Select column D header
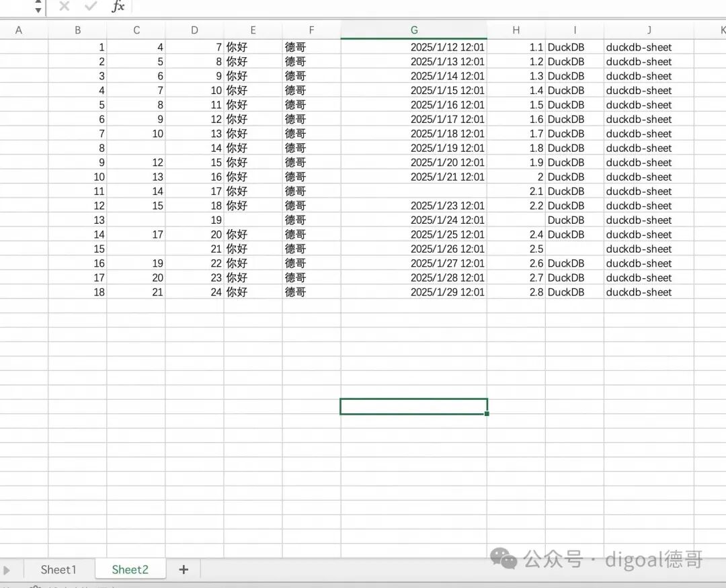The height and width of the screenshot is (588, 726). [194, 30]
